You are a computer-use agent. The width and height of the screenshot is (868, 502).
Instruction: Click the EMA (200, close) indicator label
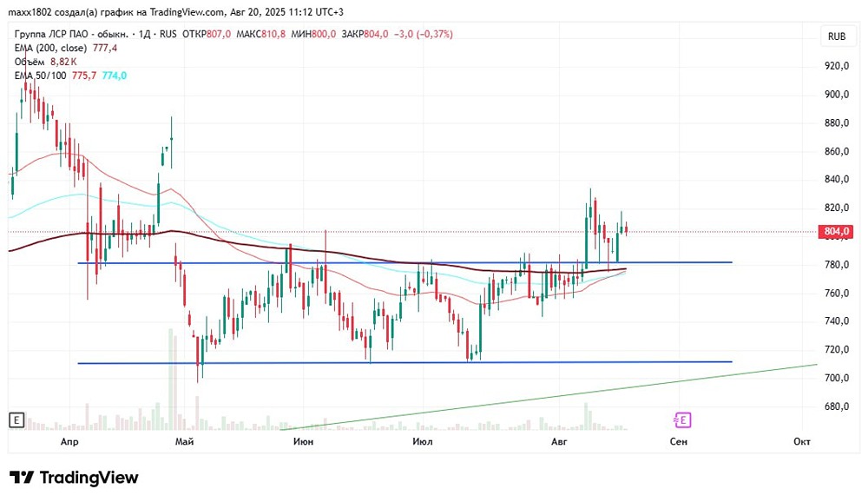click(x=50, y=49)
